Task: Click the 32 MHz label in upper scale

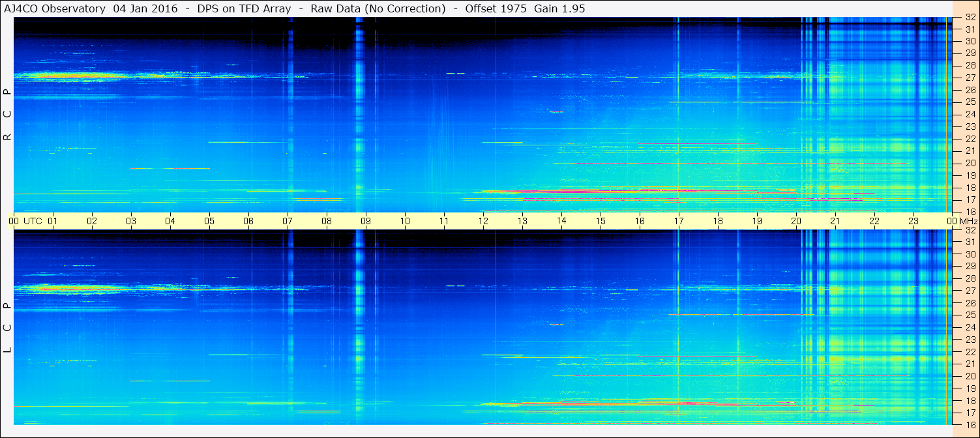Action: coord(970,18)
